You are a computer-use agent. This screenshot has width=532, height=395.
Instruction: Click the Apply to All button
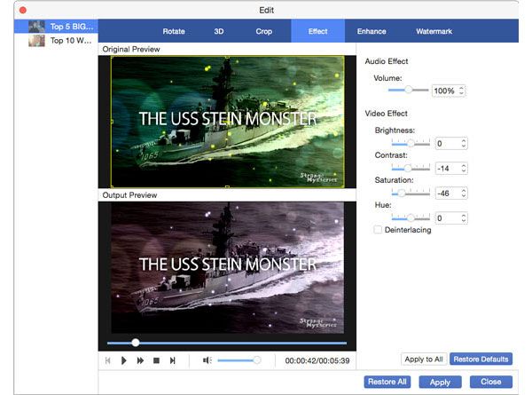[423, 359]
